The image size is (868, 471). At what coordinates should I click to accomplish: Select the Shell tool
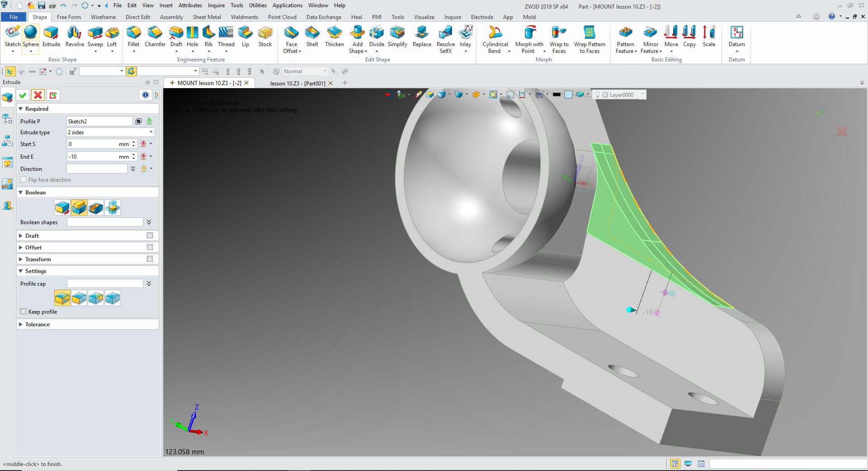click(312, 36)
